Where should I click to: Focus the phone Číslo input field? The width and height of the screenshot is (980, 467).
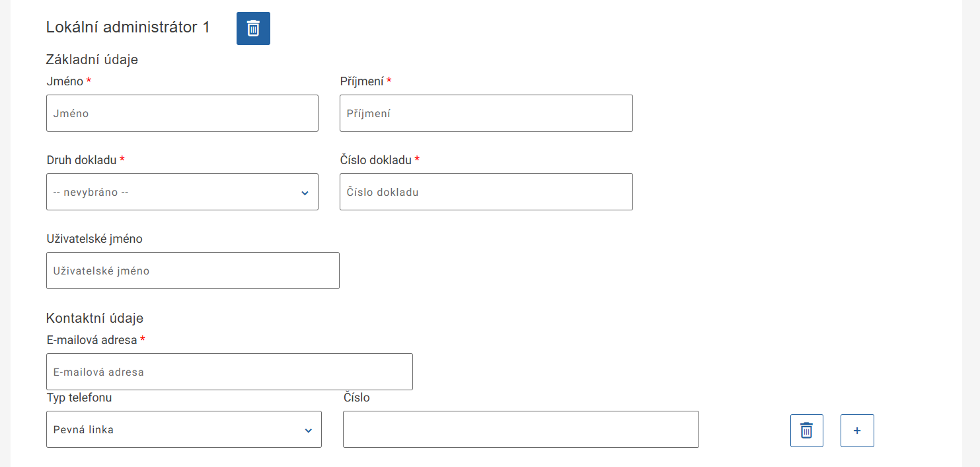pos(521,430)
